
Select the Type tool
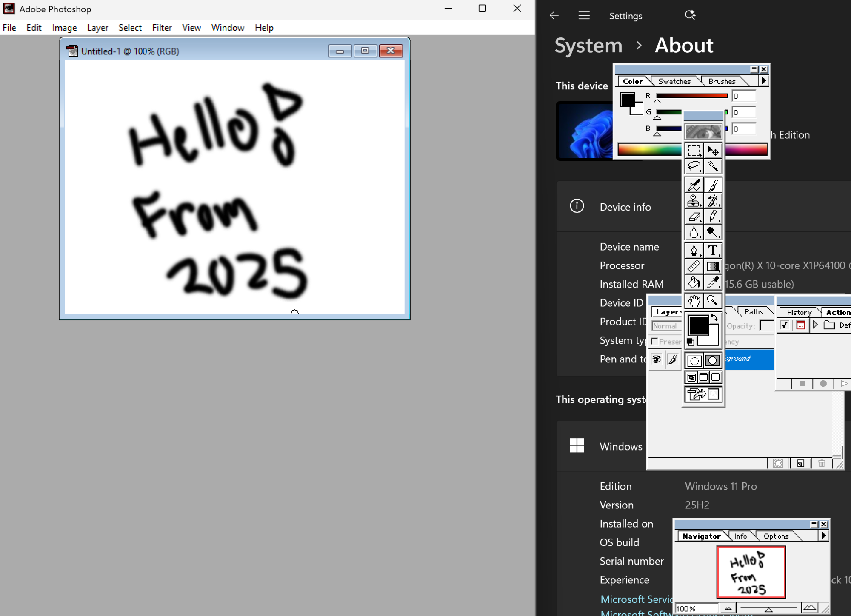[713, 251]
